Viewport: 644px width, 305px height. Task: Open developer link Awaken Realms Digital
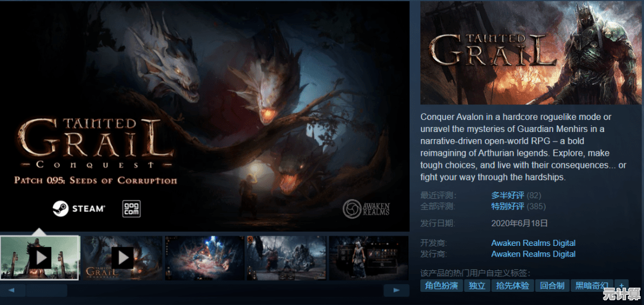pos(533,243)
